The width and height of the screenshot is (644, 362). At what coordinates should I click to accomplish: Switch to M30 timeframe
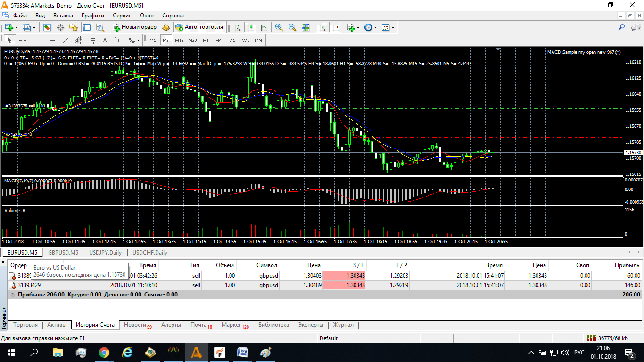coord(192,40)
